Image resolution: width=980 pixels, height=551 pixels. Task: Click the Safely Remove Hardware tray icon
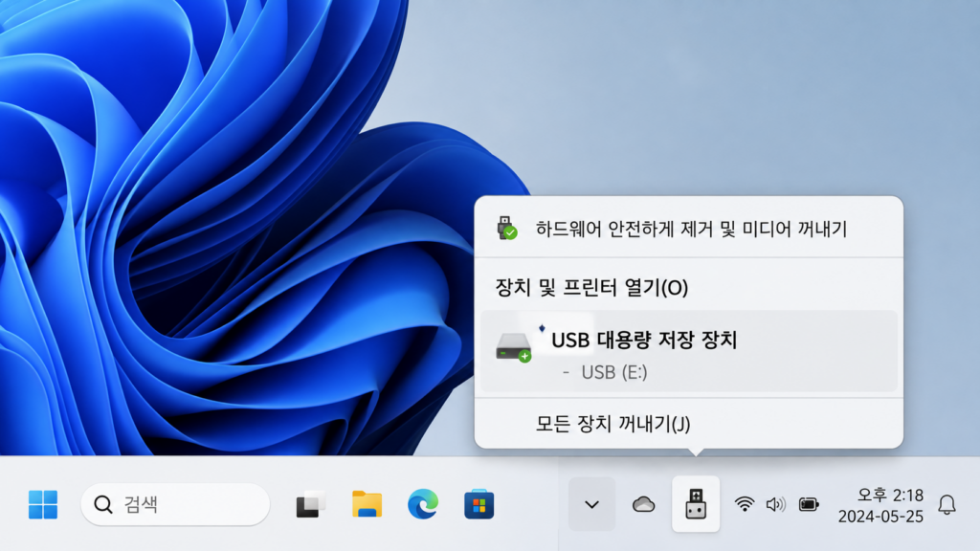[x=696, y=504]
